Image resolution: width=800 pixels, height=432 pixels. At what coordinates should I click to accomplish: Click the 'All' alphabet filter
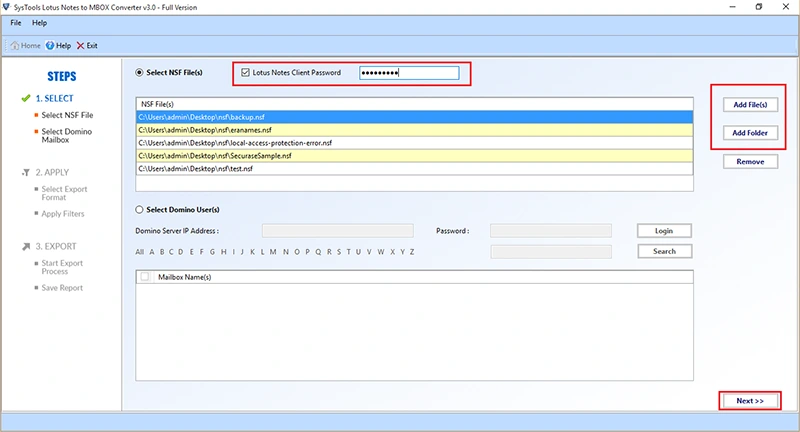[139, 252]
